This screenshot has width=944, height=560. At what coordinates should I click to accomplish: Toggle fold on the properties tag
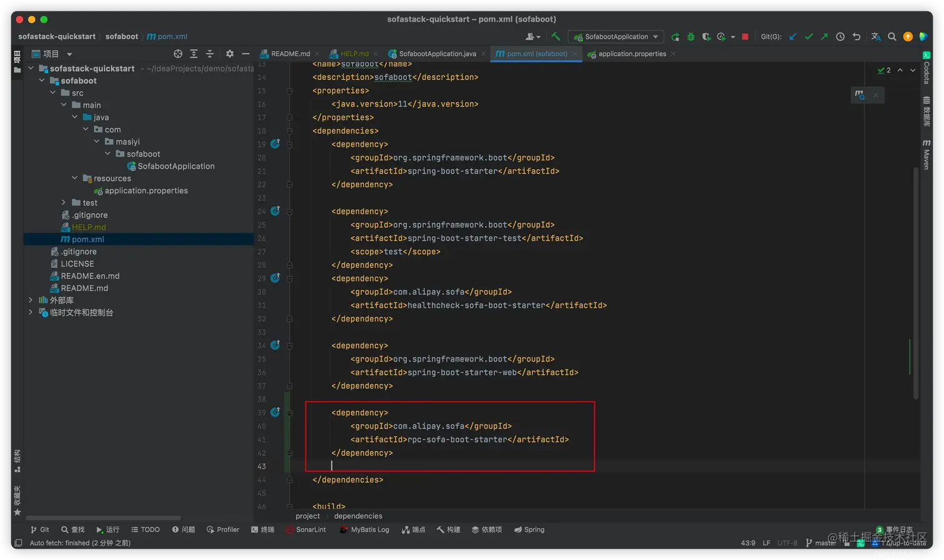pos(290,91)
